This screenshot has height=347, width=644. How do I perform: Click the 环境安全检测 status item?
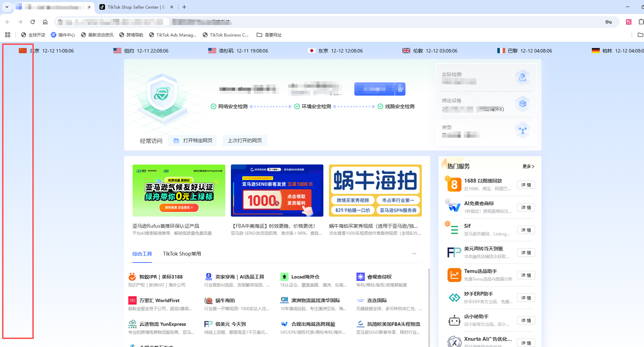click(x=313, y=106)
